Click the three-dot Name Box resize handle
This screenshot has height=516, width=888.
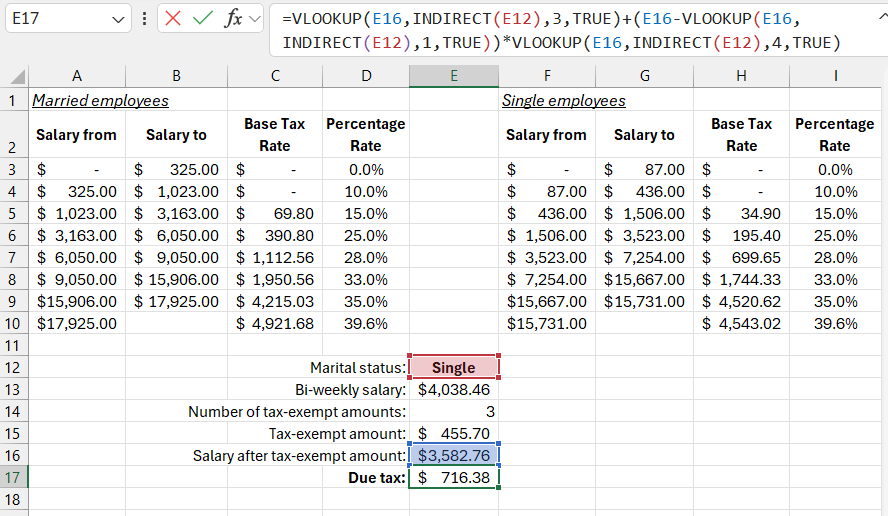coord(146,19)
